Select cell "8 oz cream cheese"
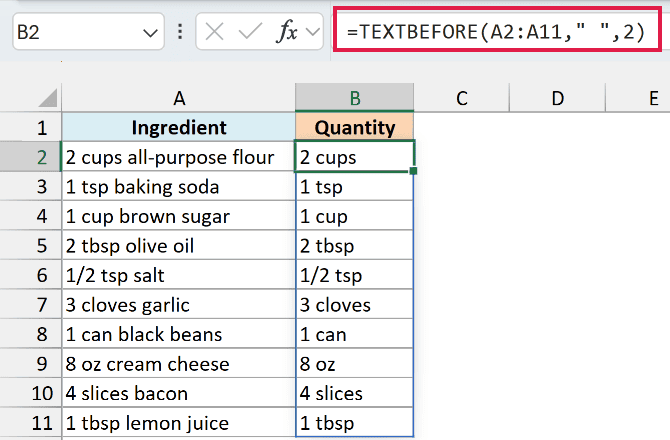This screenshot has width=670, height=440. click(179, 363)
